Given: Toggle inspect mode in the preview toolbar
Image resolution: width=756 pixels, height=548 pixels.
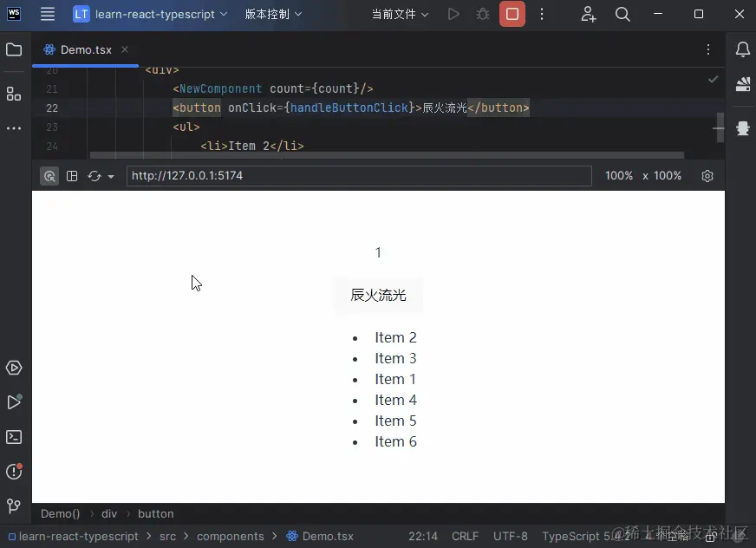Looking at the screenshot, I should point(49,175).
